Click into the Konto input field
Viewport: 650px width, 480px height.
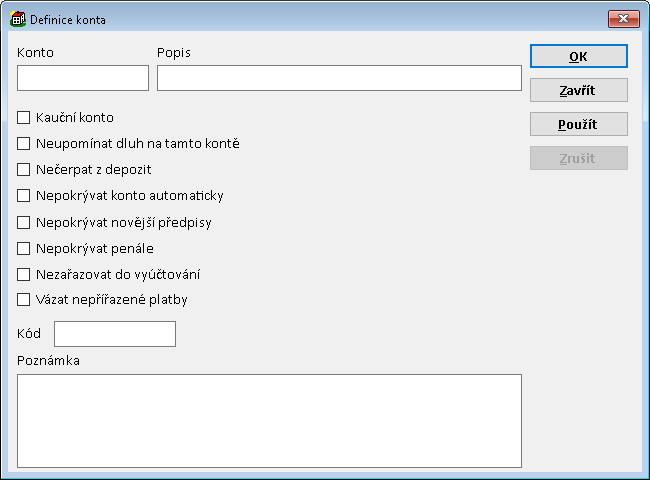(x=83, y=78)
